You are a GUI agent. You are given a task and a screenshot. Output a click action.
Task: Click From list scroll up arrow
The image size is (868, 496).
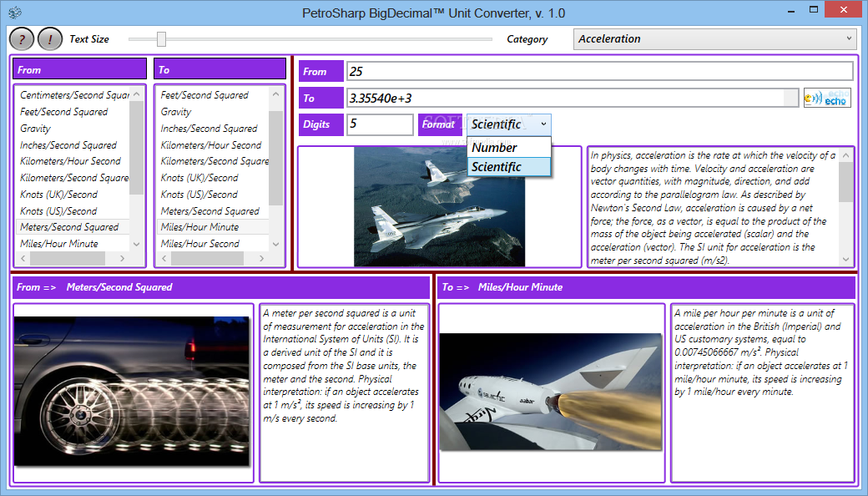pyautogui.click(x=136, y=94)
